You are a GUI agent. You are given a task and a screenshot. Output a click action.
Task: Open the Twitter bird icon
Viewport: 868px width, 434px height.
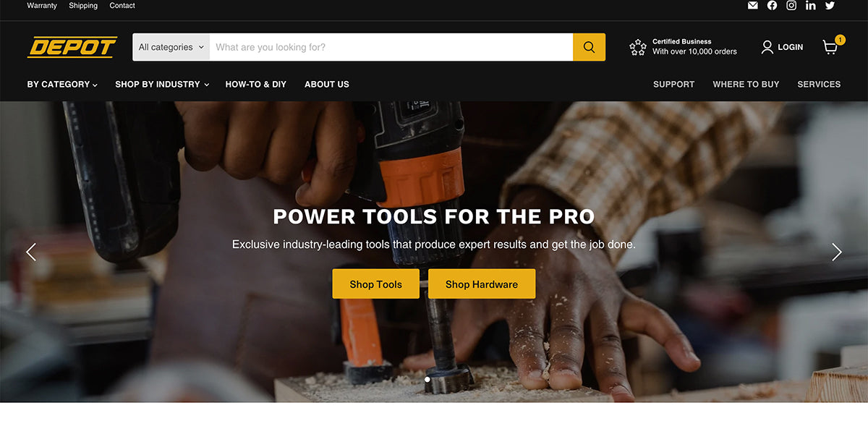[830, 5]
